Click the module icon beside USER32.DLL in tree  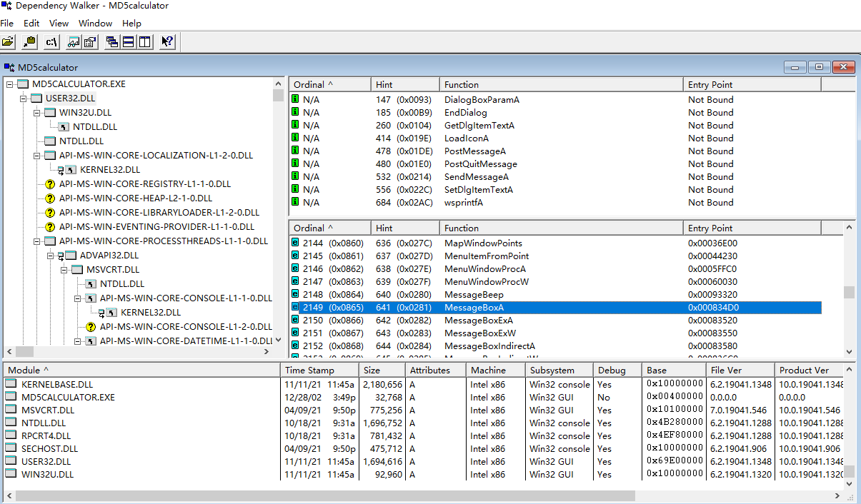point(36,99)
